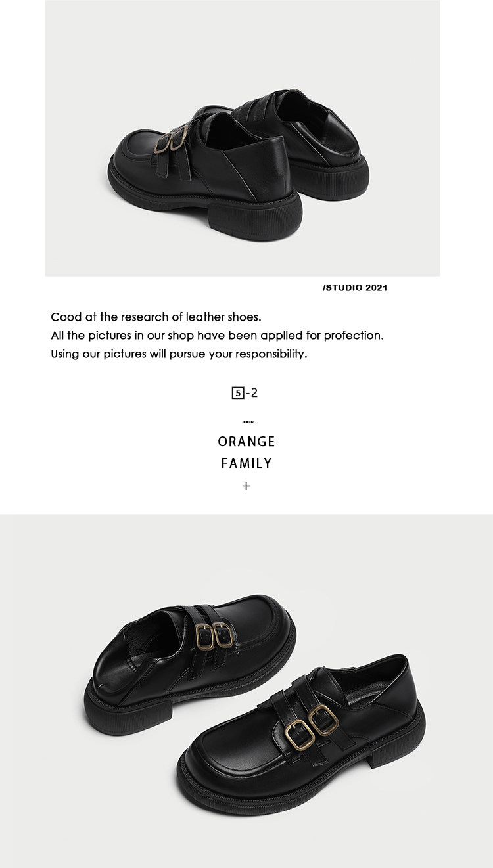Click the plus symbol below FAMILY
The image size is (493, 868).
coord(246,487)
